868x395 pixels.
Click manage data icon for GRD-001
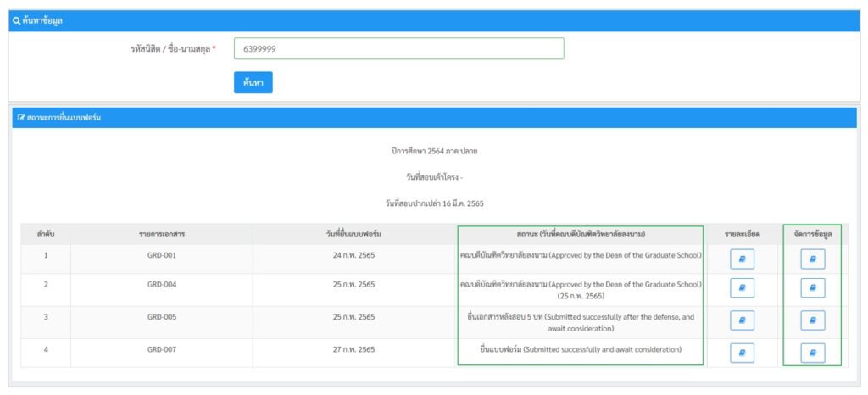coord(812,259)
